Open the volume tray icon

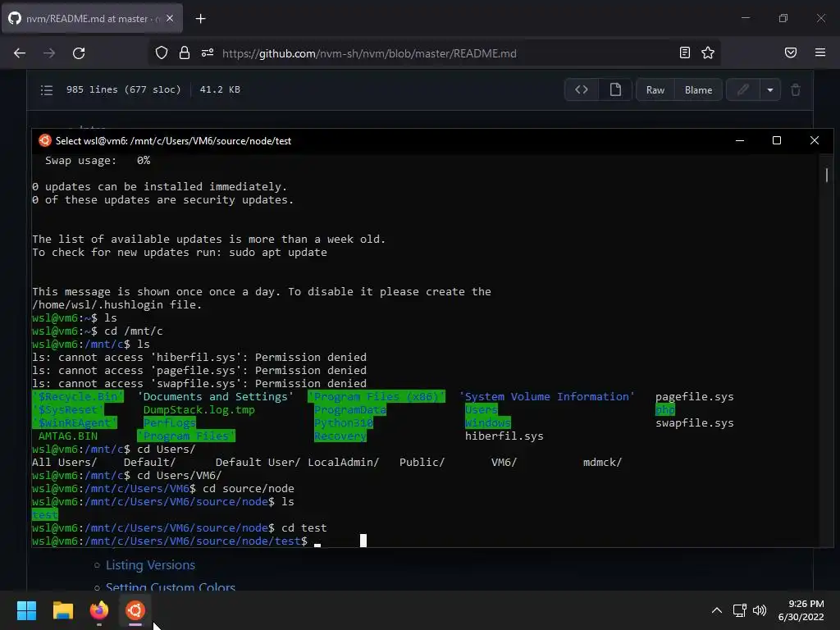point(760,610)
